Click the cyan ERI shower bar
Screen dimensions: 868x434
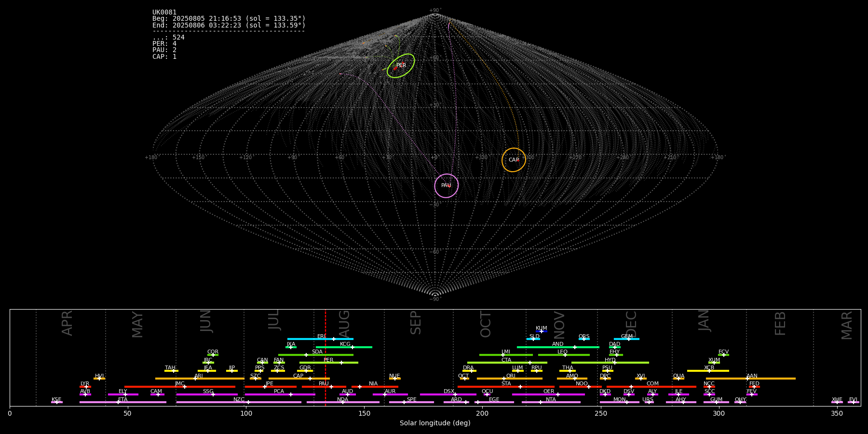(x=320, y=339)
